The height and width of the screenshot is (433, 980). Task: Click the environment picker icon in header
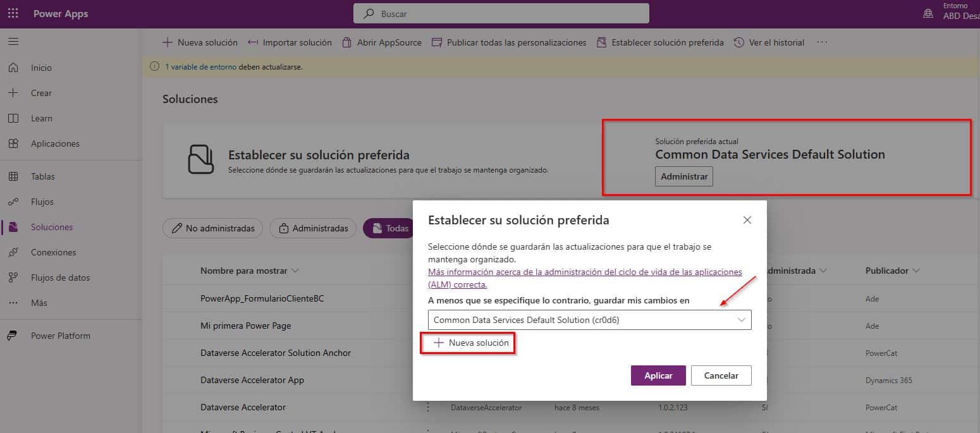click(x=928, y=13)
